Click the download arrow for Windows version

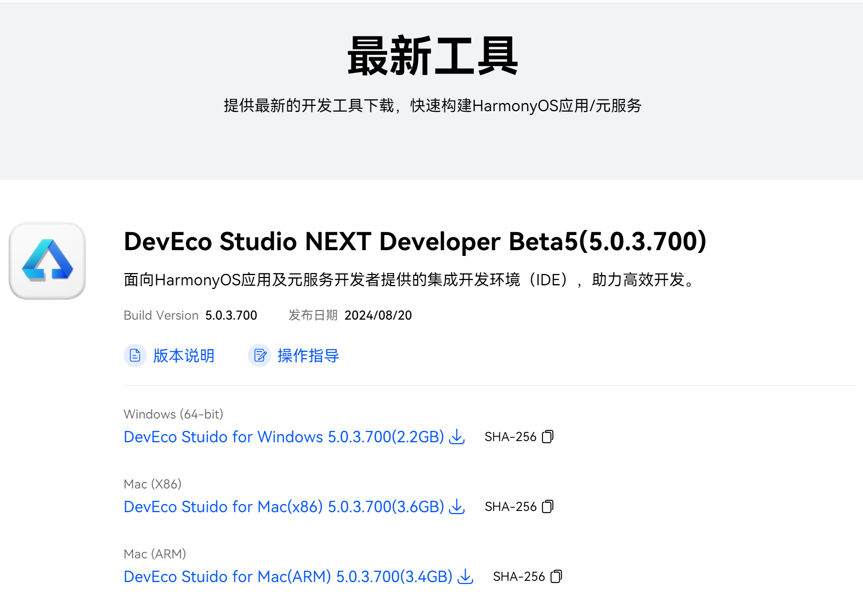(457, 437)
